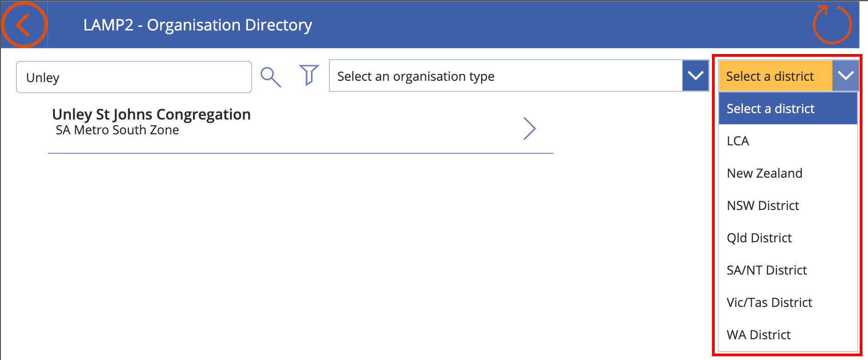Click the magnifying glass search icon
Image resolution: width=868 pixels, height=360 pixels.
coord(271,77)
